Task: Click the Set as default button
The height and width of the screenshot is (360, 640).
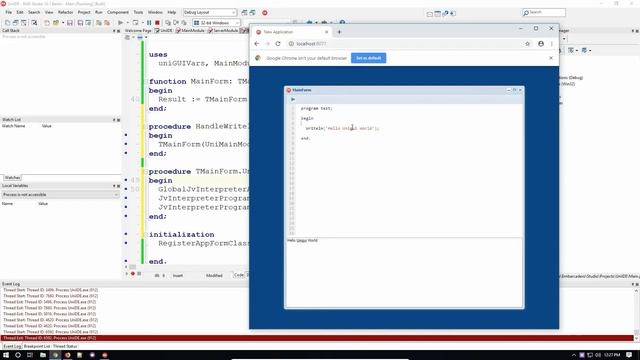Action: [368, 58]
